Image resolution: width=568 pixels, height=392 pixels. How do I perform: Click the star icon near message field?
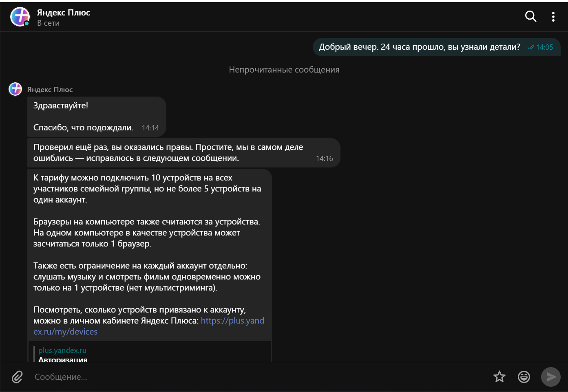(499, 377)
